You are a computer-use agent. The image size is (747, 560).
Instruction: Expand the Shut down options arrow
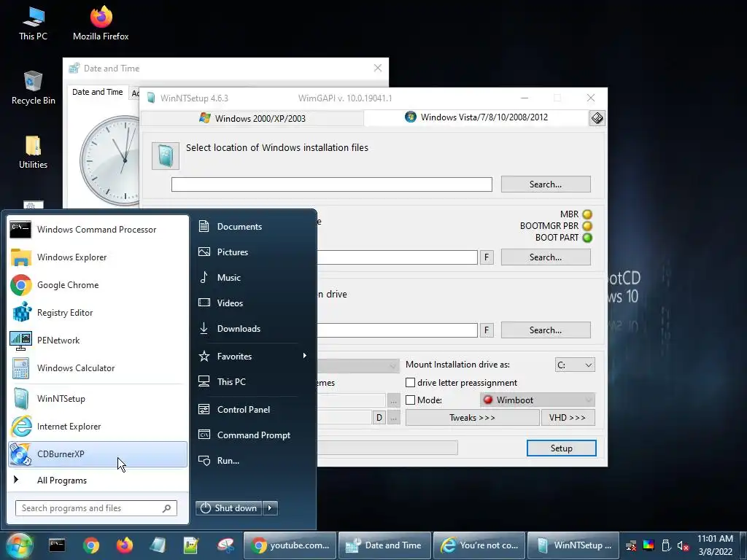[x=270, y=508]
